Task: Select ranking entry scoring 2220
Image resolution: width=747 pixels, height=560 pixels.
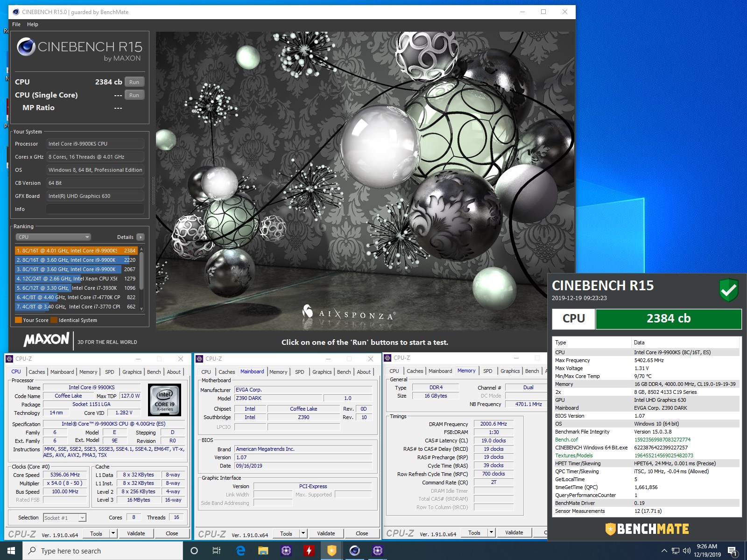Action: [76, 260]
